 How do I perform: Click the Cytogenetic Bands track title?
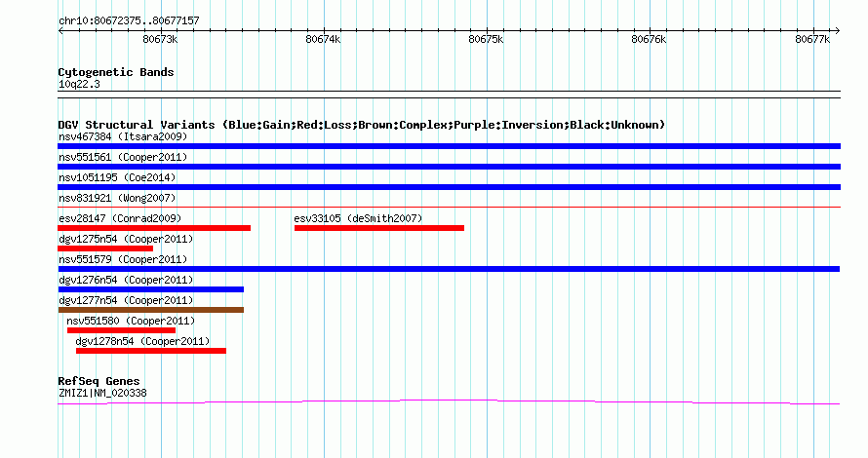pos(116,72)
